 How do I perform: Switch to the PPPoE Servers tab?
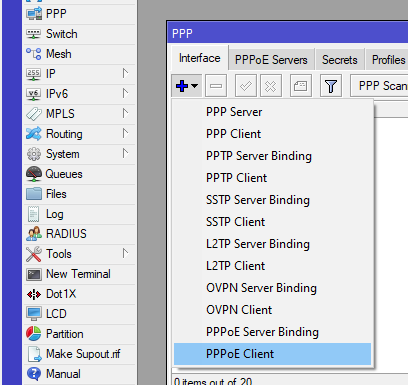tap(271, 60)
